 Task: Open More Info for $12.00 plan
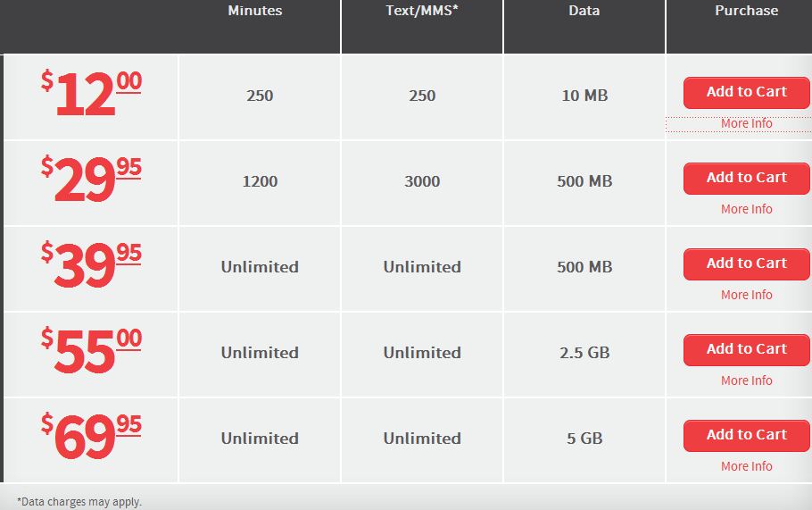coord(746,124)
